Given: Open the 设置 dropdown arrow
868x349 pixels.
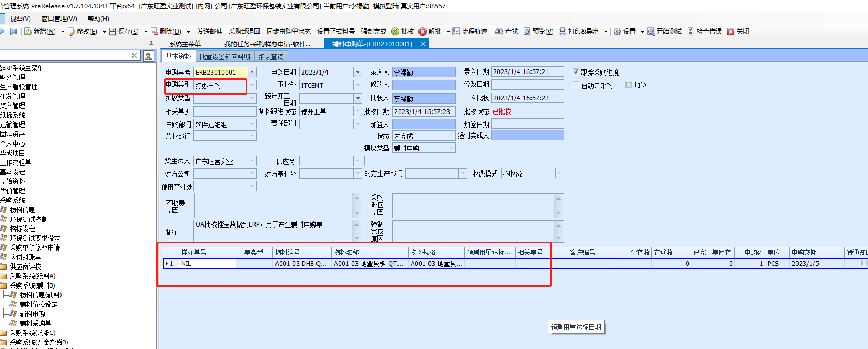Looking at the screenshot, I should point(642,32).
